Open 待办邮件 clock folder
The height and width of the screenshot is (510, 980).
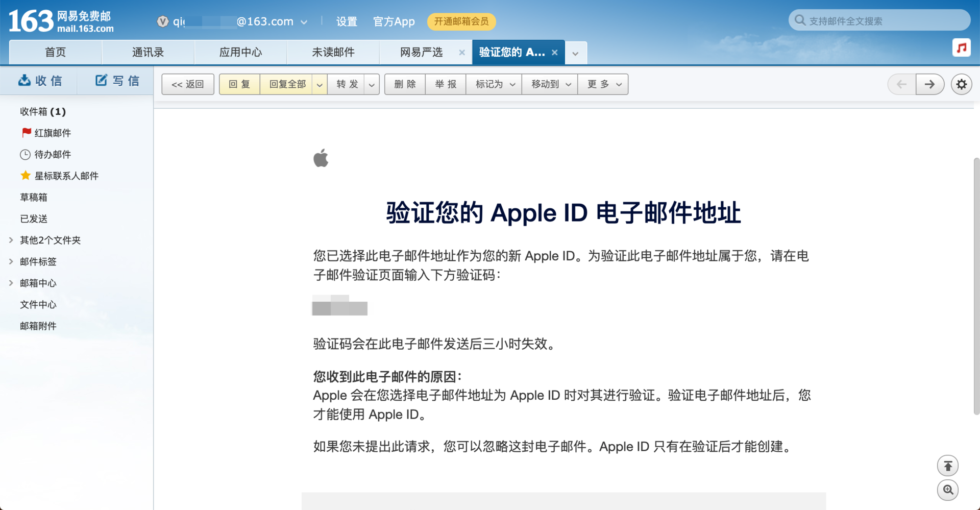52,154
